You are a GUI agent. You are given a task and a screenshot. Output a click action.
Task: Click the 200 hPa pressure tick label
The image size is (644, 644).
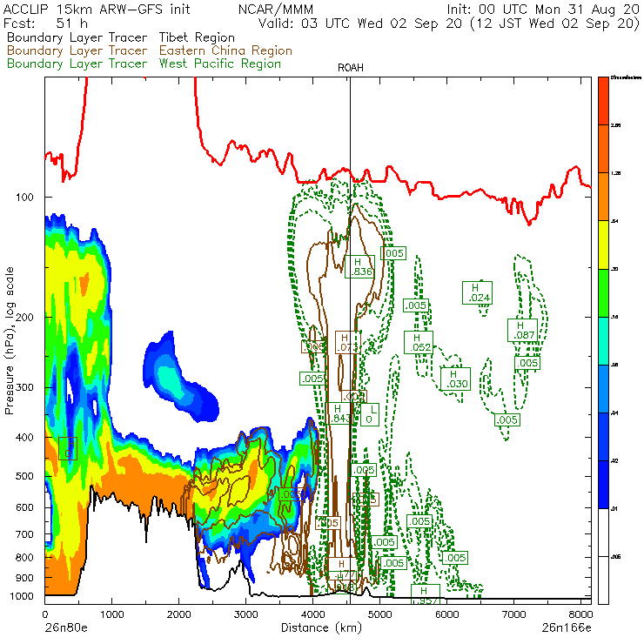(x=24, y=317)
